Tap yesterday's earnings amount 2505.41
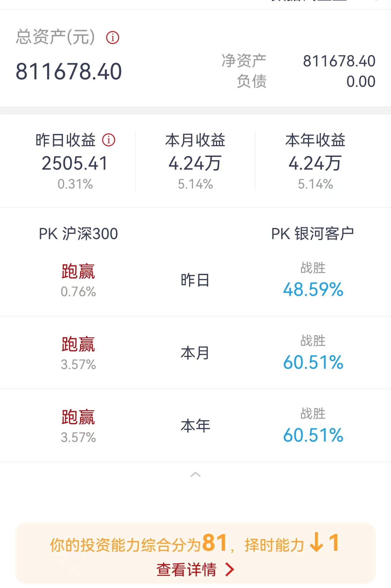Image resolution: width=391 pixels, height=588 pixels. (75, 163)
